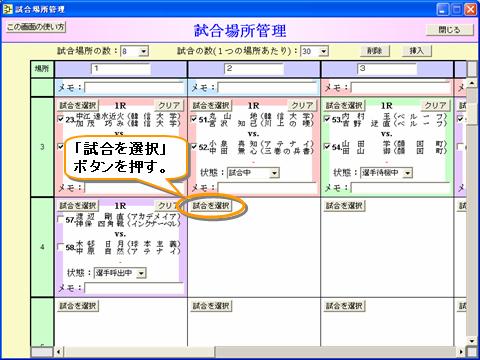Click the app icon in the title bar

pos(7,9)
